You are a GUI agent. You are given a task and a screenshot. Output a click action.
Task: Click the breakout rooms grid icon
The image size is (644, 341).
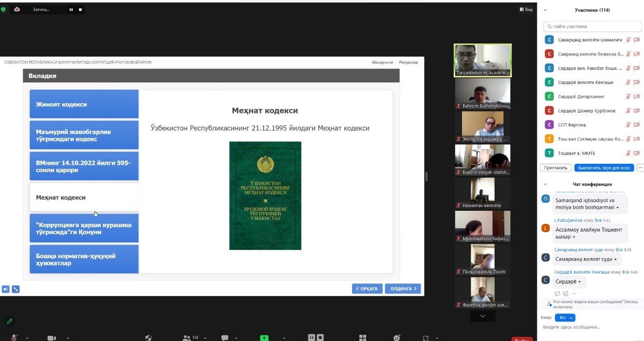(363, 338)
